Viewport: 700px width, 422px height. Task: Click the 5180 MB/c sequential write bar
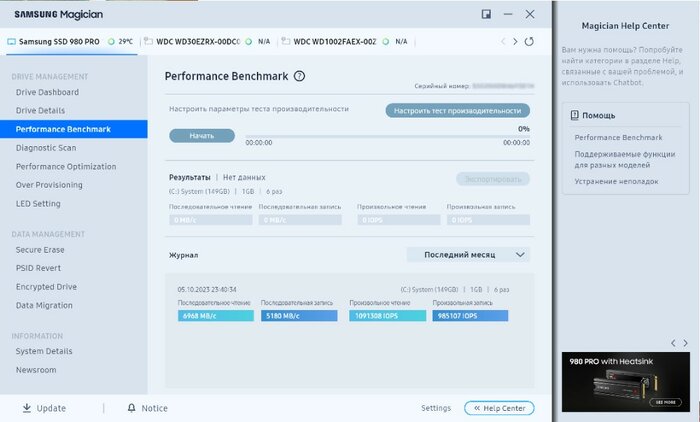(299, 316)
